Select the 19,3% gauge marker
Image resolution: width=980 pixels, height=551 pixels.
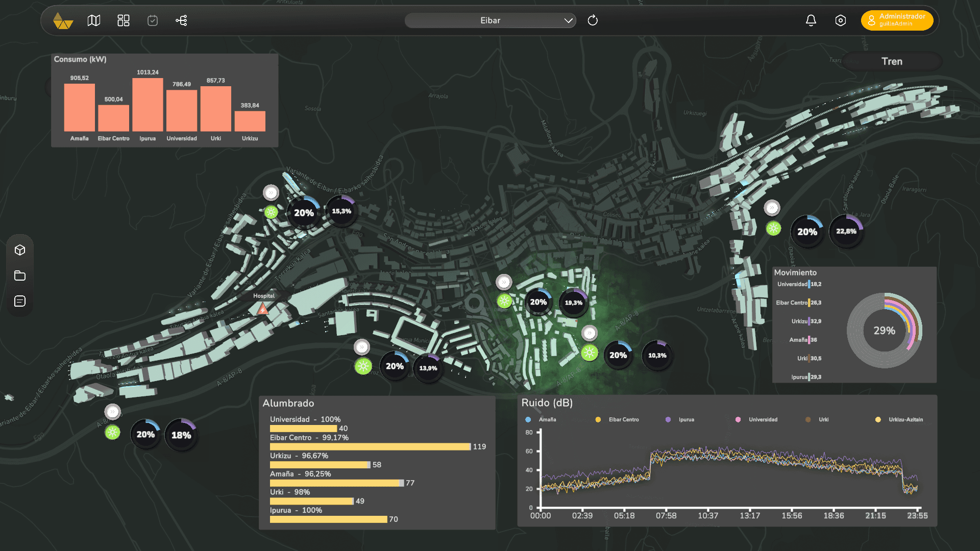574,303
